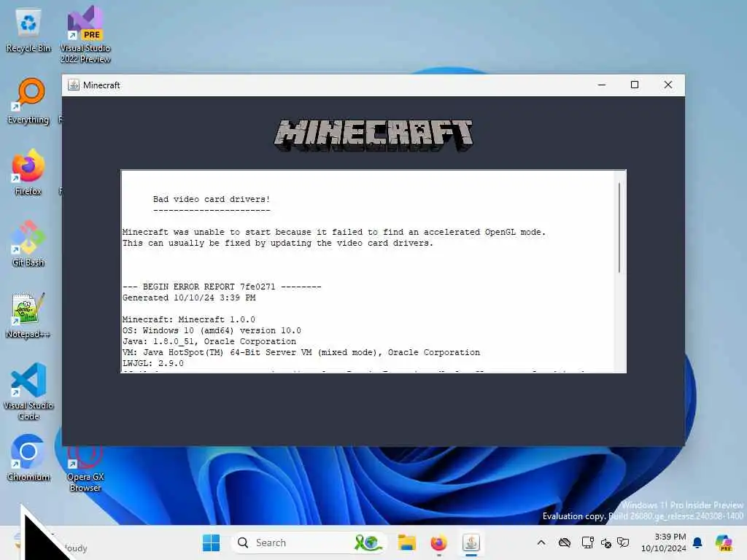This screenshot has width=747, height=560.
Task: Open the notification bell
Action: tap(697, 542)
